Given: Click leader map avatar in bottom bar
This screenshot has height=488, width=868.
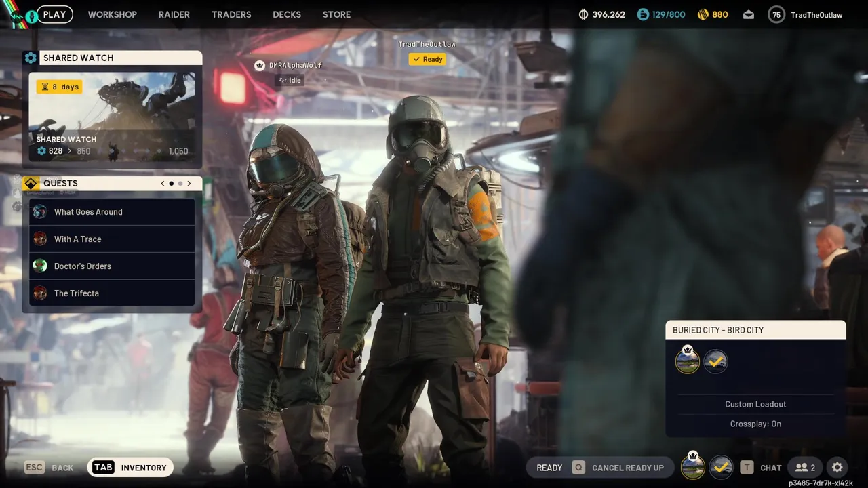Looking at the screenshot, I should pos(692,466).
